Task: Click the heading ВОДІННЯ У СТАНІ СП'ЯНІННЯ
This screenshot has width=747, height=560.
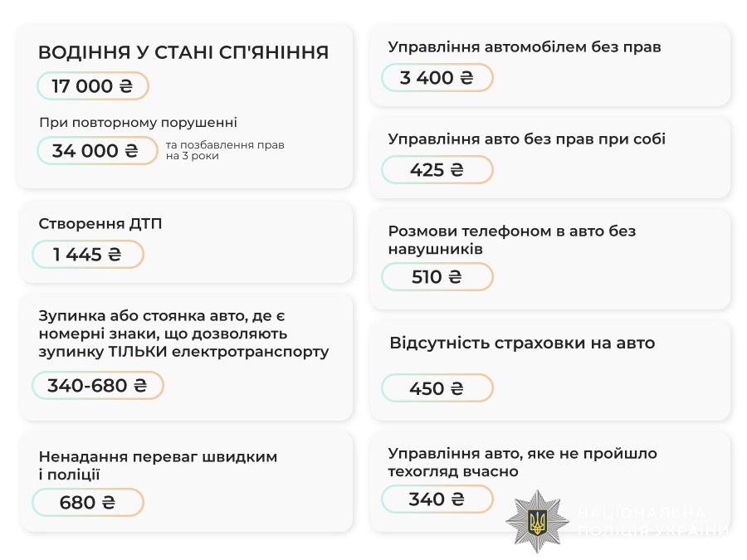Action: (x=183, y=52)
